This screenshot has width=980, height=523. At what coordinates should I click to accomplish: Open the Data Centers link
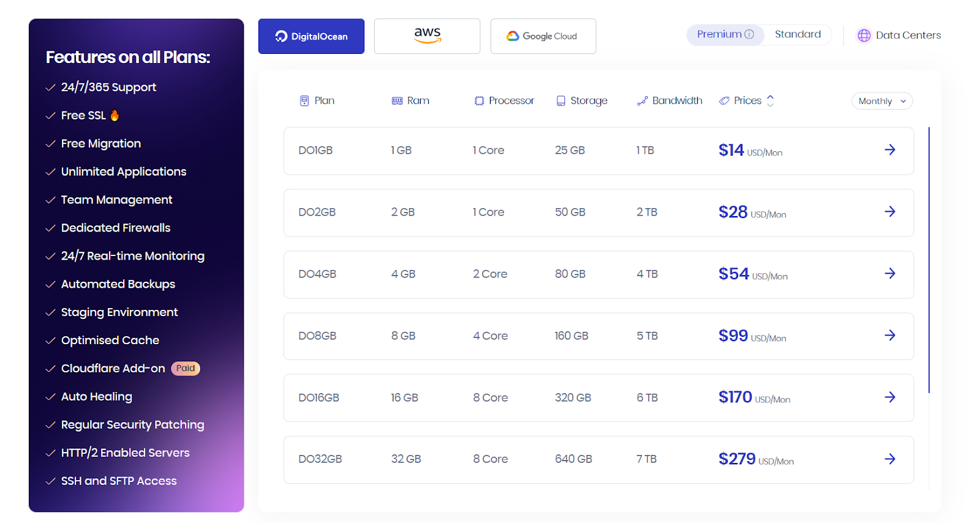908,36
